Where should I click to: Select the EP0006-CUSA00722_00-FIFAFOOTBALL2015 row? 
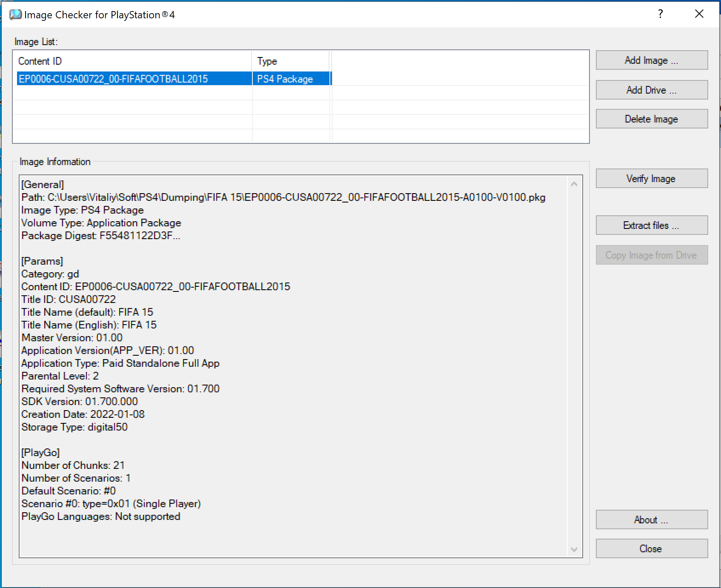click(174, 79)
